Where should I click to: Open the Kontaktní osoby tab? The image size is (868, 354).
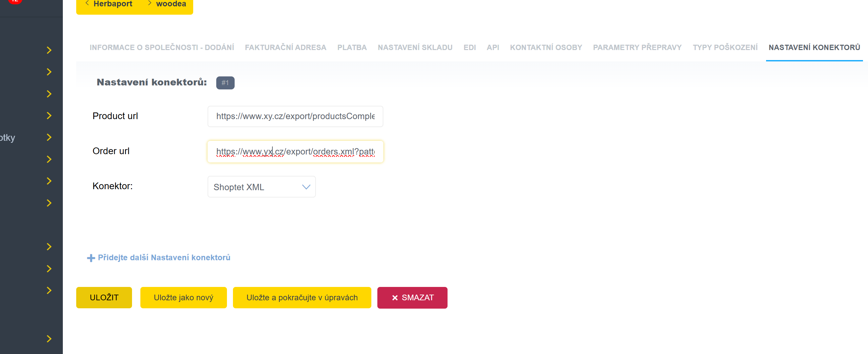point(545,47)
